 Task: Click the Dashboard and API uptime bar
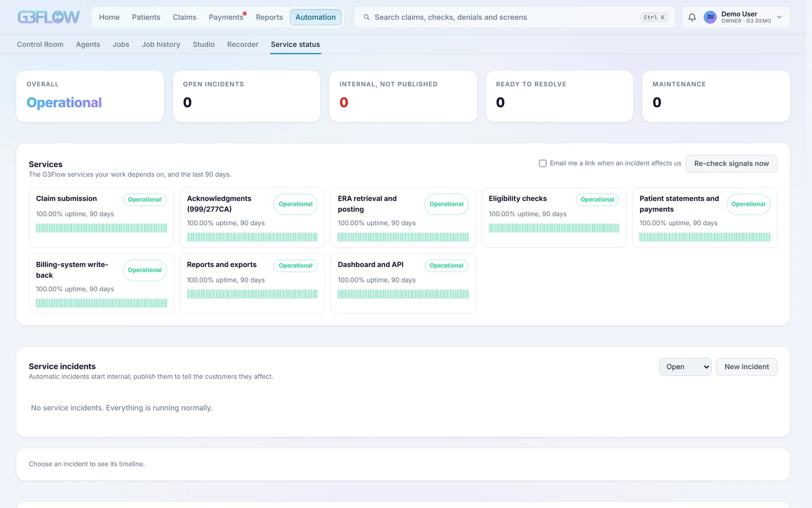tap(403, 294)
